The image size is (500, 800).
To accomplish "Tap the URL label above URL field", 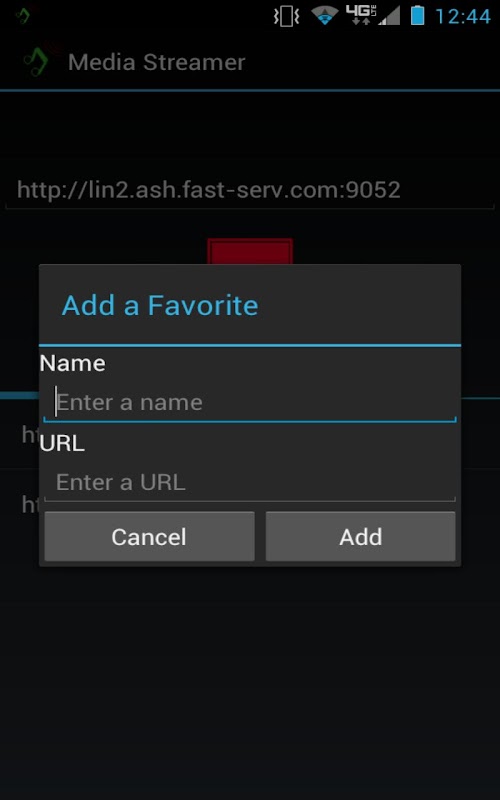I will point(62,443).
